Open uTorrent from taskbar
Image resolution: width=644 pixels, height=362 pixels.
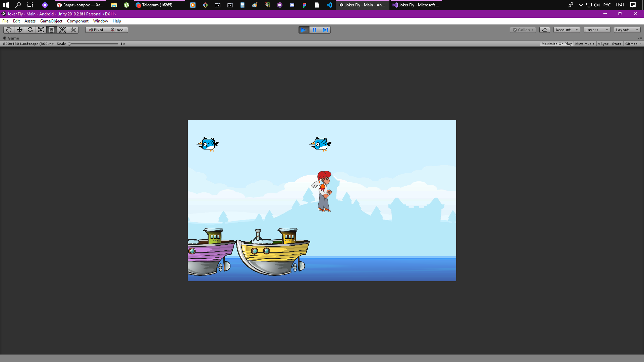[126, 5]
